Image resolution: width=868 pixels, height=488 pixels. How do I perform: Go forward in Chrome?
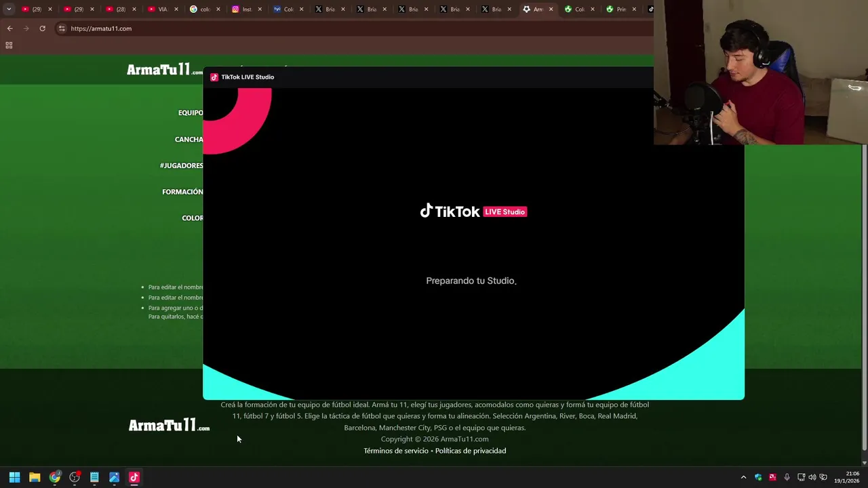[x=26, y=28]
